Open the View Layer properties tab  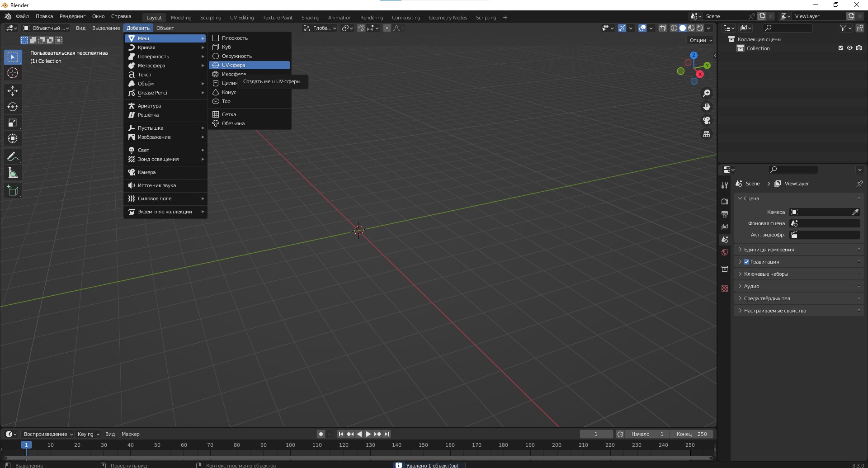[725, 227]
